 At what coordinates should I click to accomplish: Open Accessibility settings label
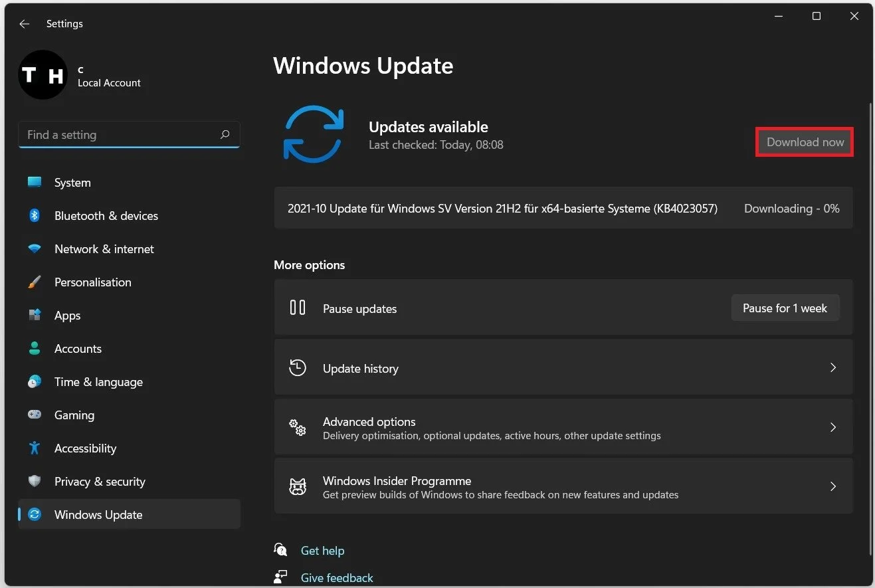click(85, 448)
